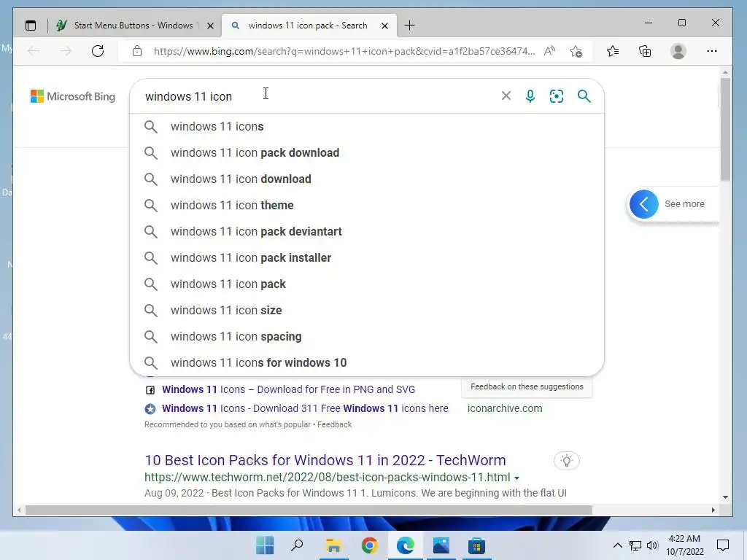Image resolution: width=747 pixels, height=560 pixels.
Task: Submit search with magnifier button
Action: (x=584, y=96)
